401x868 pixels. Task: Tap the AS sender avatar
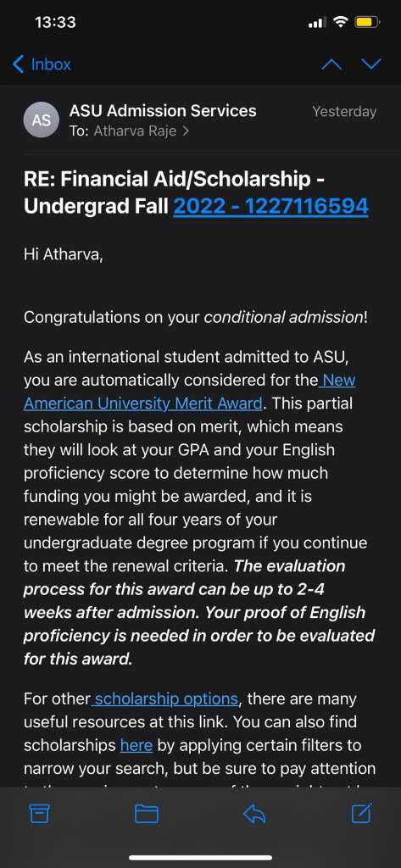click(x=41, y=120)
